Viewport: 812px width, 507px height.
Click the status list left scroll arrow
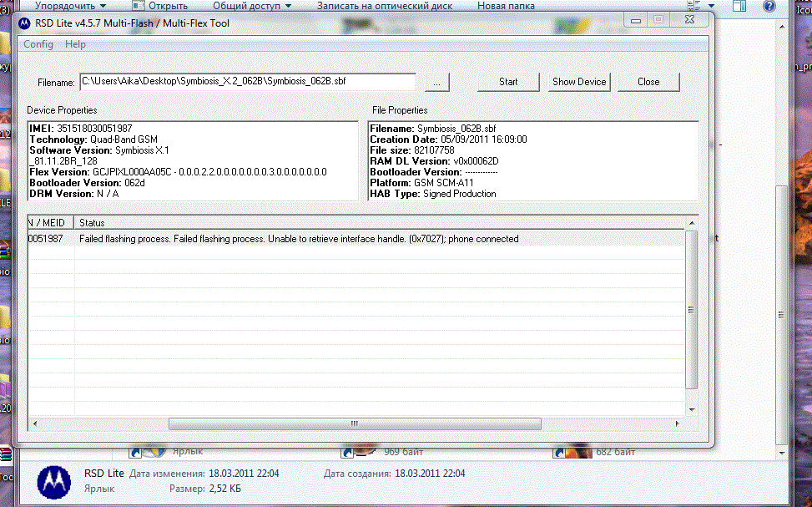(34, 423)
